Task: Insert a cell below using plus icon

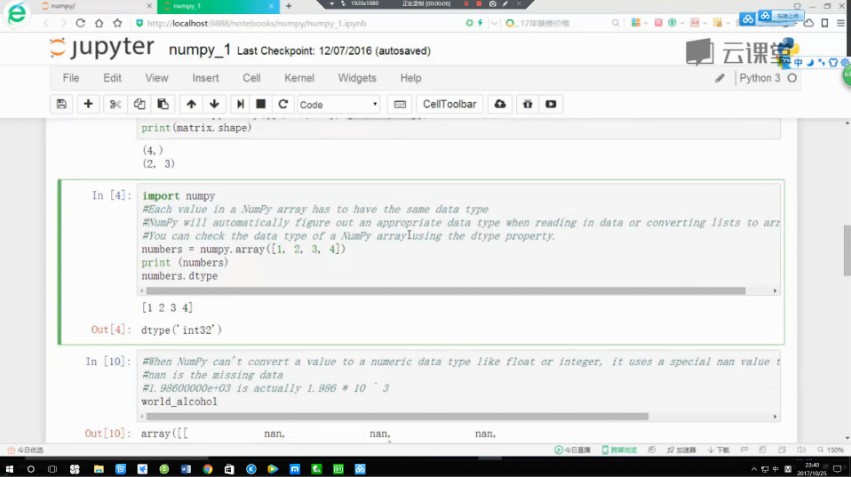Action: click(88, 104)
